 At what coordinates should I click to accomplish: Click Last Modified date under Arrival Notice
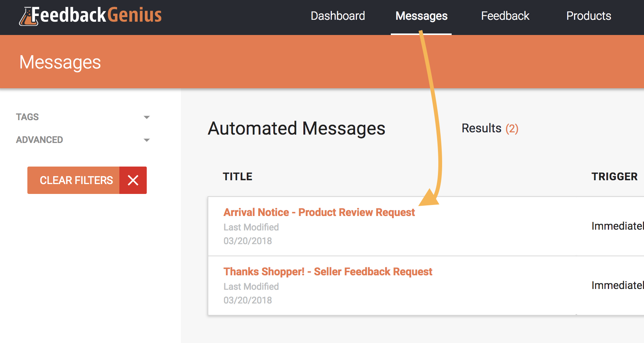point(248,241)
